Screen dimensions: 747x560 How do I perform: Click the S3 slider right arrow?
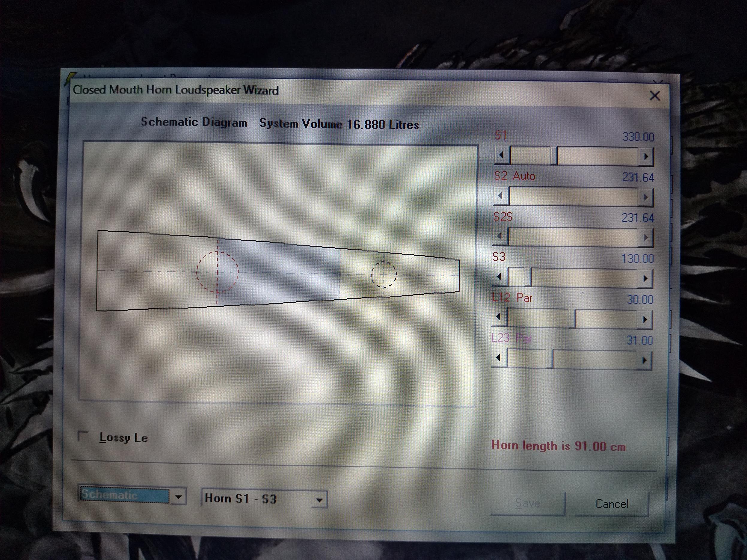tap(645, 279)
